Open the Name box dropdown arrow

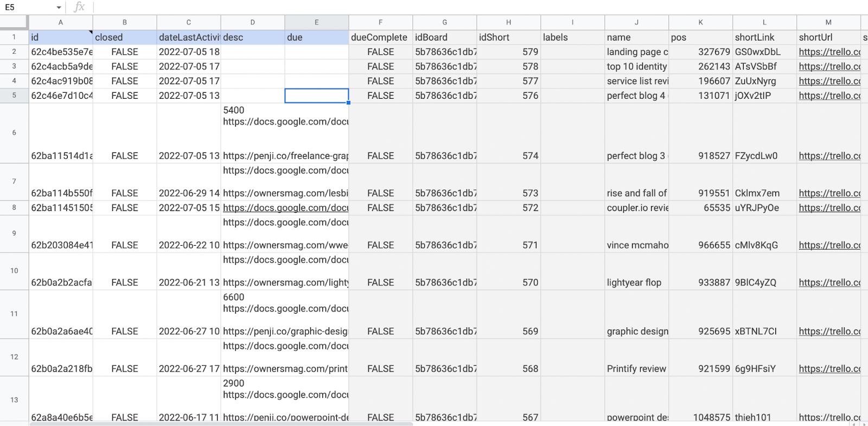[59, 8]
